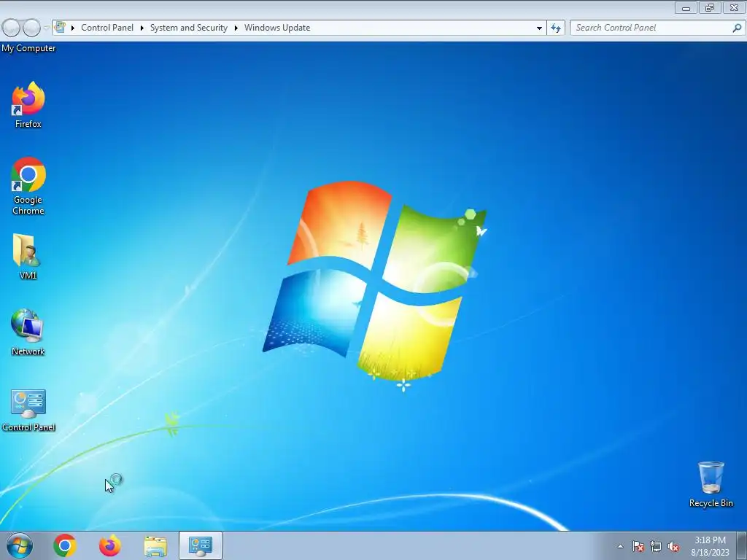The height and width of the screenshot is (560, 747).
Task: Launch Chrome from the taskbar
Action: tap(65, 545)
